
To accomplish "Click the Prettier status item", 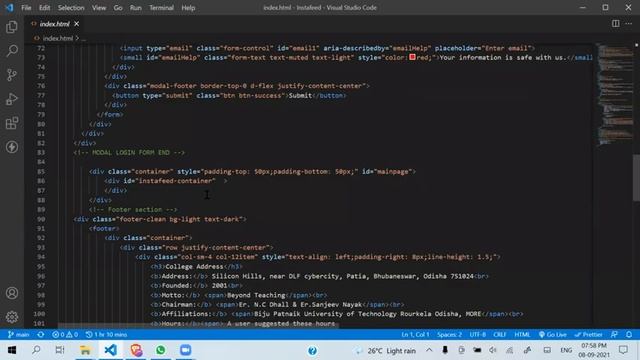I will point(588,335).
